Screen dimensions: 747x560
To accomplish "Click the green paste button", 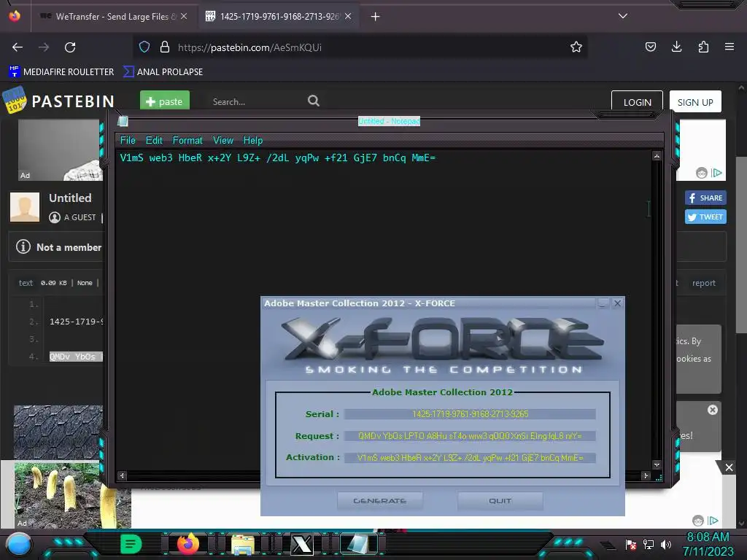I will tap(165, 101).
